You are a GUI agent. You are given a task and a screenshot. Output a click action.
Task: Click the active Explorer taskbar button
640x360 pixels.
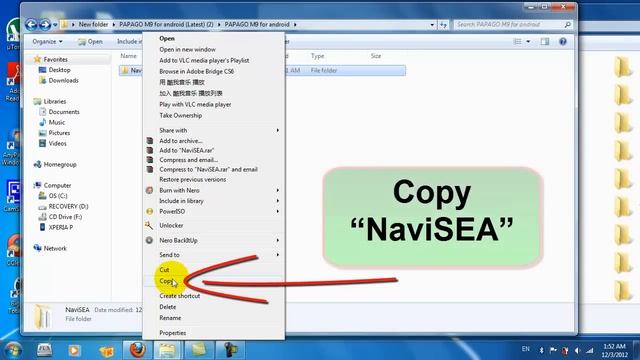click(x=167, y=350)
